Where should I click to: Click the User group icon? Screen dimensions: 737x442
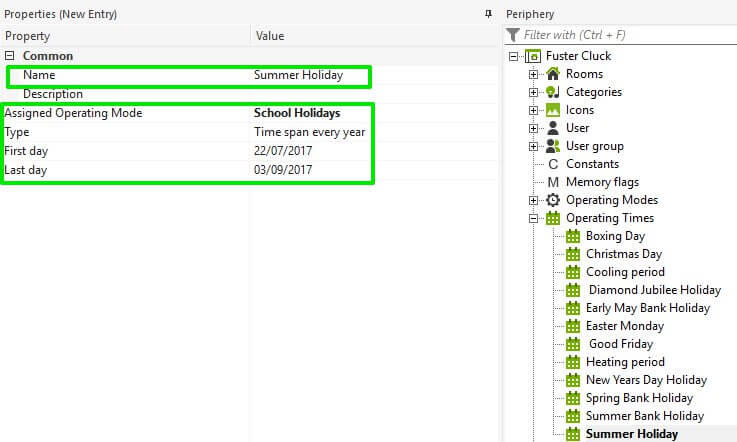pos(553,146)
